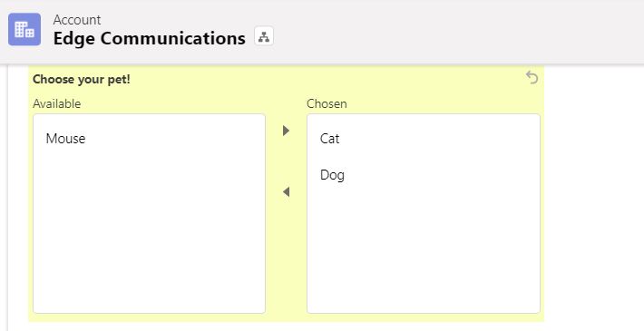This screenshot has height=331, width=644.
Task: Click the Available list label
Action: tap(56, 104)
